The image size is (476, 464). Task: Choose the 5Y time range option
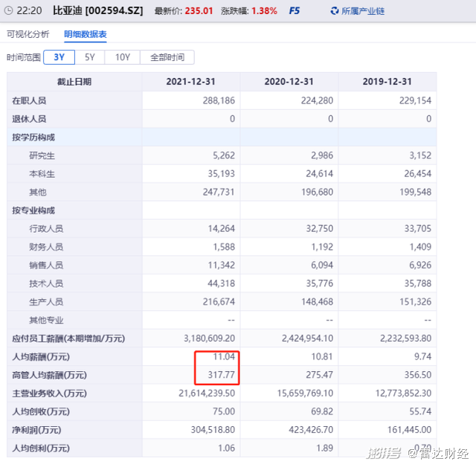pyautogui.click(x=89, y=57)
